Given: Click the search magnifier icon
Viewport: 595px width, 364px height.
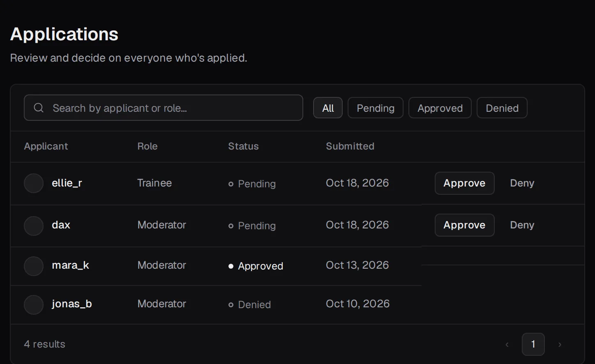Looking at the screenshot, I should point(39,108).
